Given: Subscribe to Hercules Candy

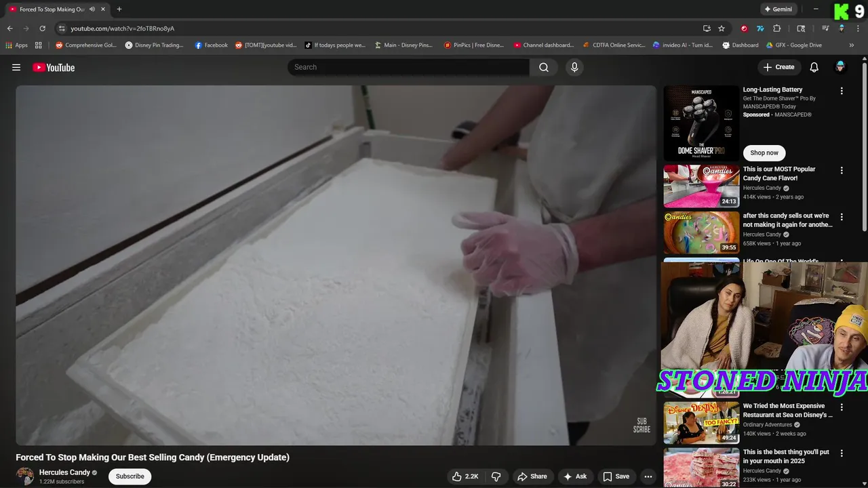Looking at the screenshot, I should click(130, 476).
